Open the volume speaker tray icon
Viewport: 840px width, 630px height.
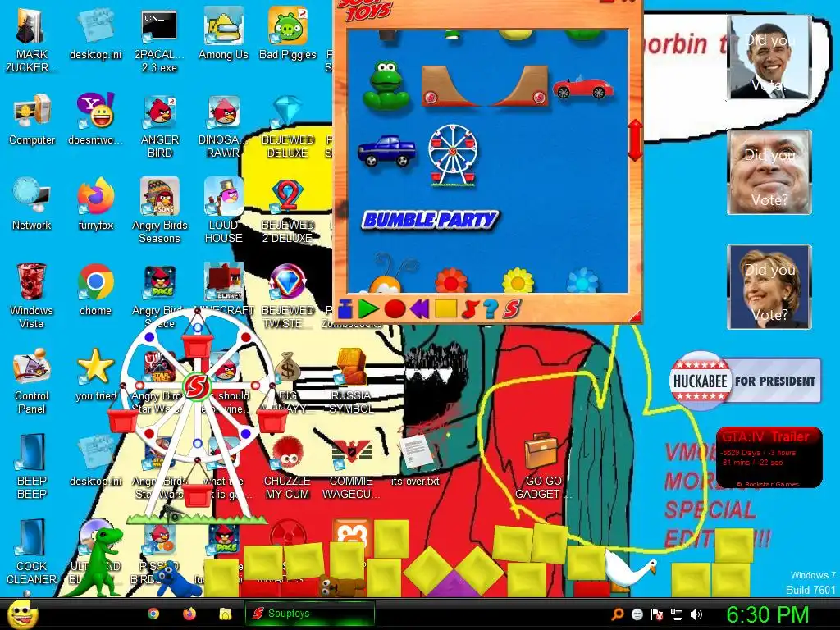[696, 614]
